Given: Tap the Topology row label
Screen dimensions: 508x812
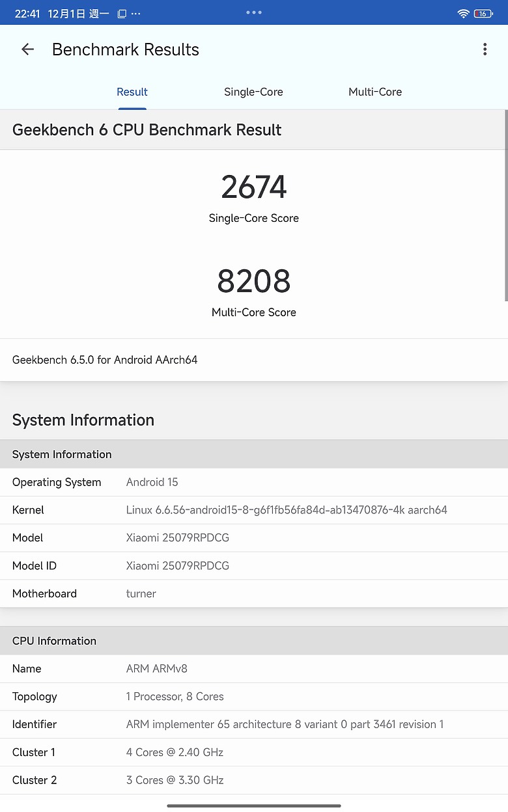Looking at the screenshot, I should pos(35,697).
